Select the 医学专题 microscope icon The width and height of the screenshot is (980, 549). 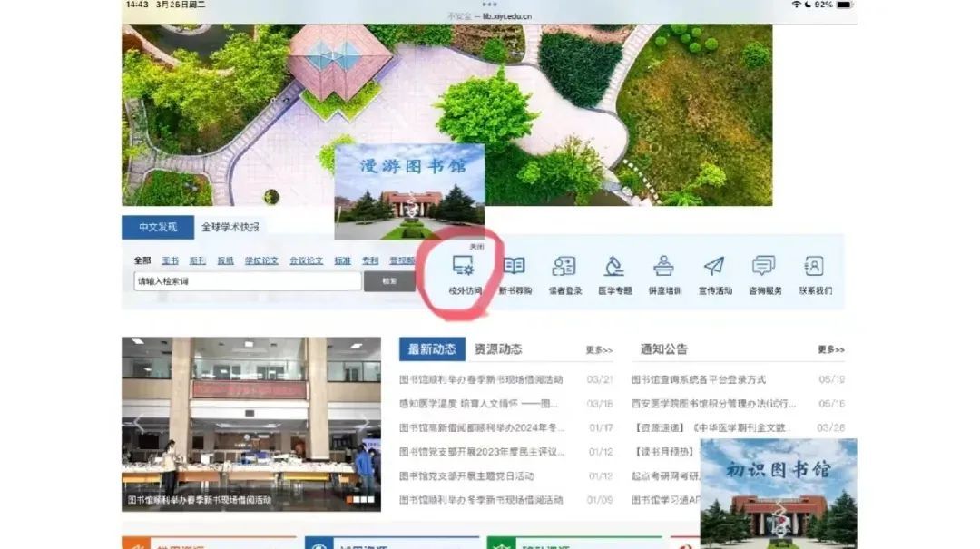coord(614,274)
